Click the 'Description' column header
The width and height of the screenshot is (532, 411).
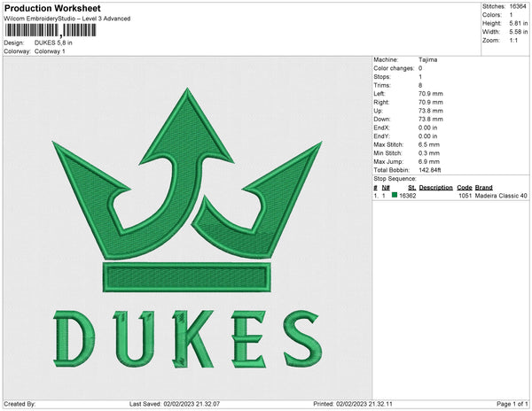click(x=435, y=188)
